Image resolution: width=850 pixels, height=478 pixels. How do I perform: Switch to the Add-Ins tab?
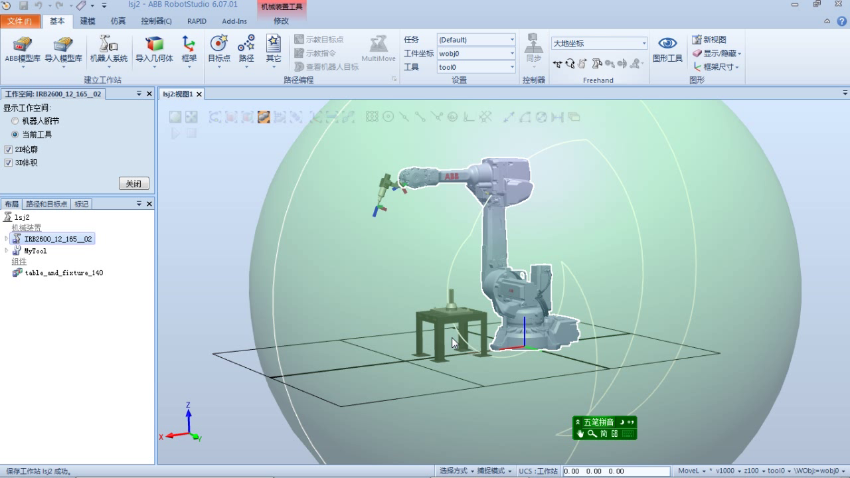234,21
